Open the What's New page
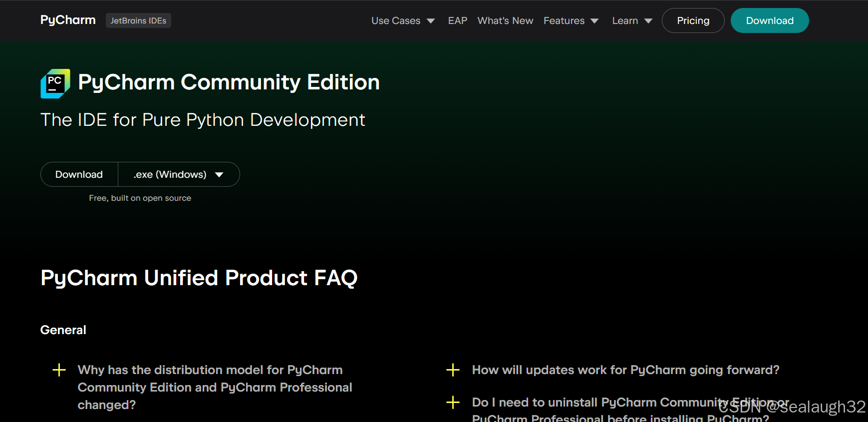The width and height of the screenshot is (868, 422). 505,20
